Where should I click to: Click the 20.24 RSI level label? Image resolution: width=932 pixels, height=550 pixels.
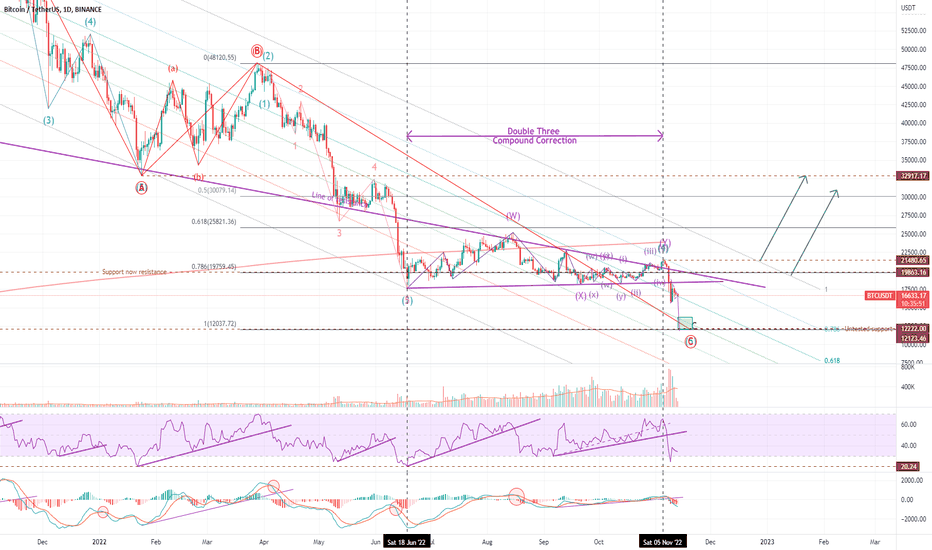coord(909,467)
